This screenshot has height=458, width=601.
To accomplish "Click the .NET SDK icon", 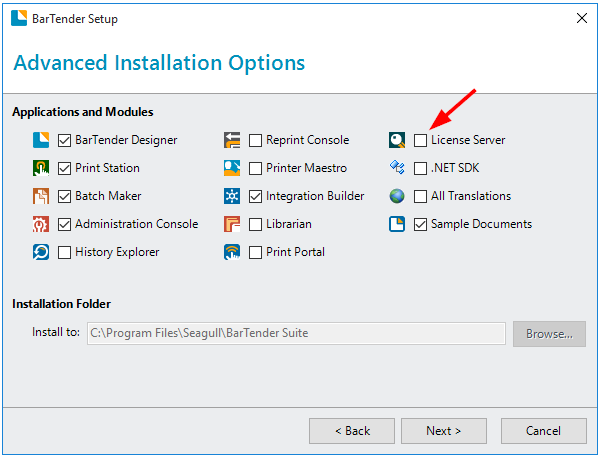I will 397,167.
